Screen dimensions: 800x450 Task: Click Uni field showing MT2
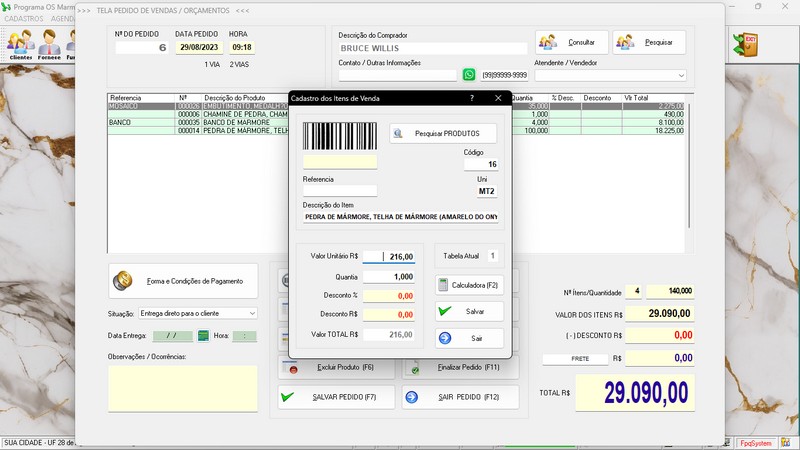(487, 191)
